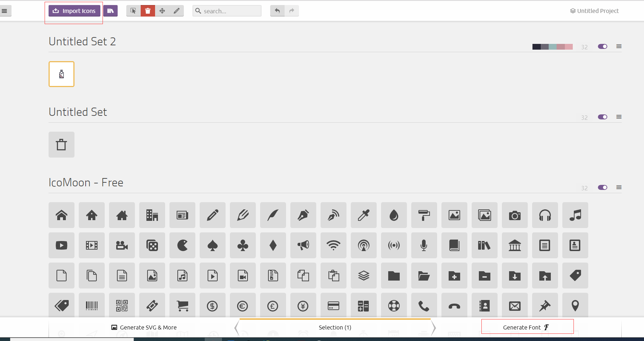The width and height of the screenshot is (644, 341).
Task: Select the trash can icon in Untitled Set
Action: coord(62,145)
